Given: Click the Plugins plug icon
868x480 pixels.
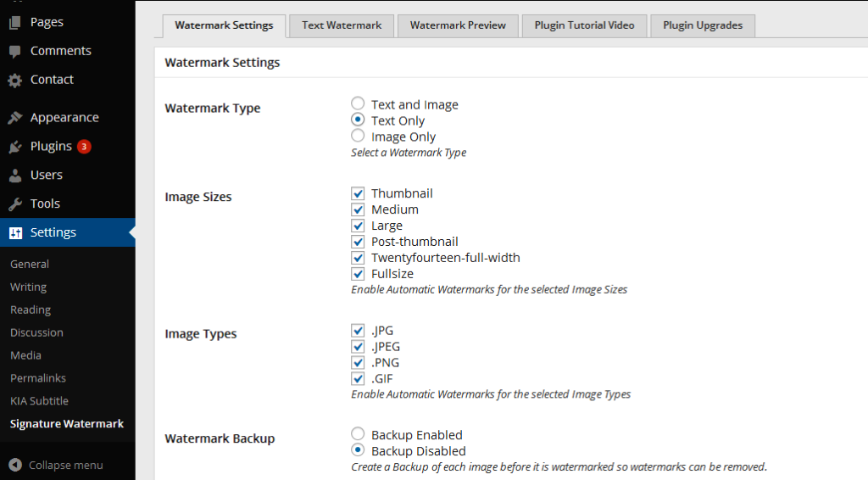Looking at the screenshot, I should pyautogui.click(x=15, y=147).
